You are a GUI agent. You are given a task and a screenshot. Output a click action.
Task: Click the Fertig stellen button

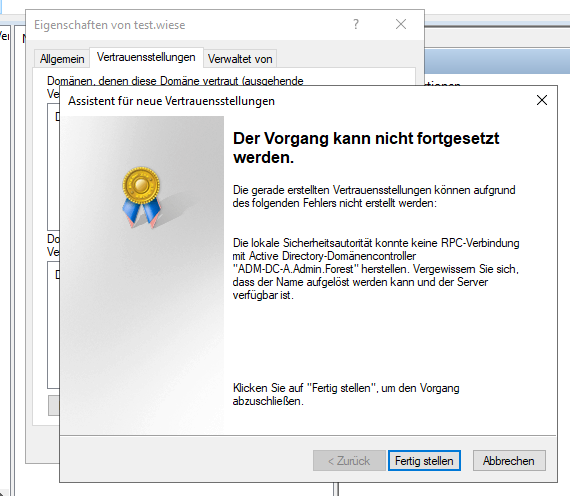[424, 460]
